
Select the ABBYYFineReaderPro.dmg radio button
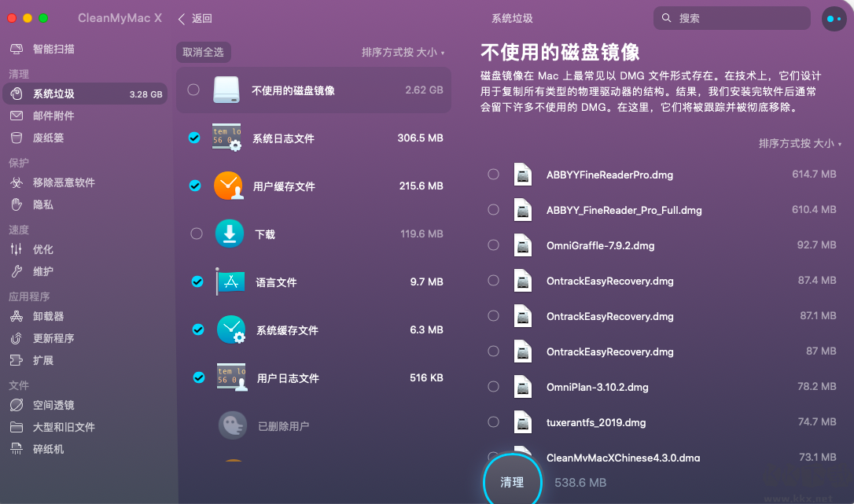[493, 175]
